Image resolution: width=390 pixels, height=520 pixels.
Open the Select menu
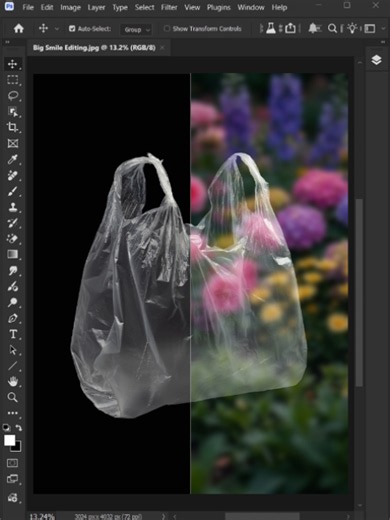144,7
